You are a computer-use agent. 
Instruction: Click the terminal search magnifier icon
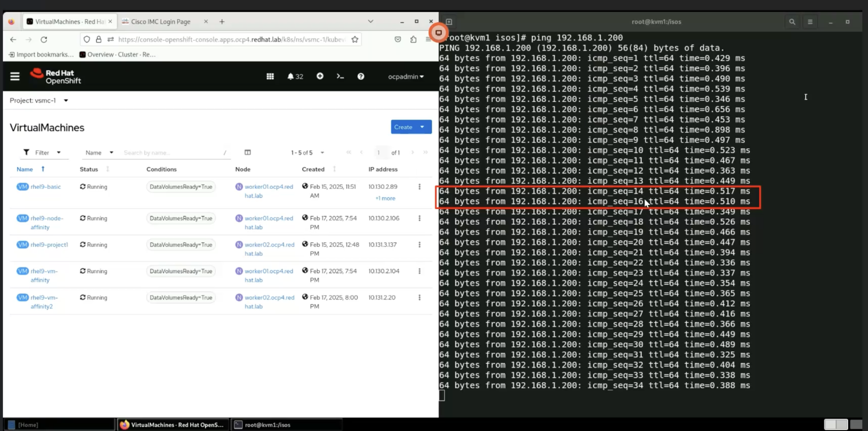(792, 22)
